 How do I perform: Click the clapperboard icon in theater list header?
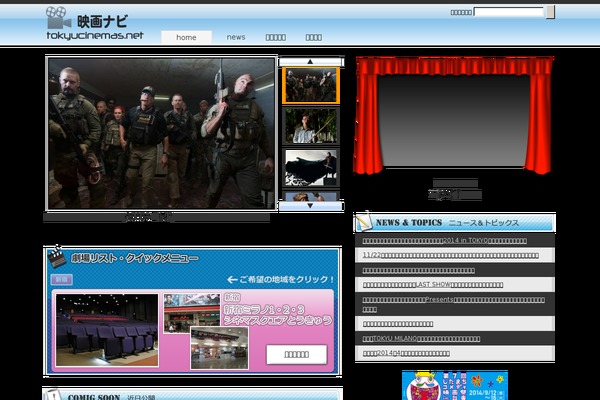pos(57,256)
